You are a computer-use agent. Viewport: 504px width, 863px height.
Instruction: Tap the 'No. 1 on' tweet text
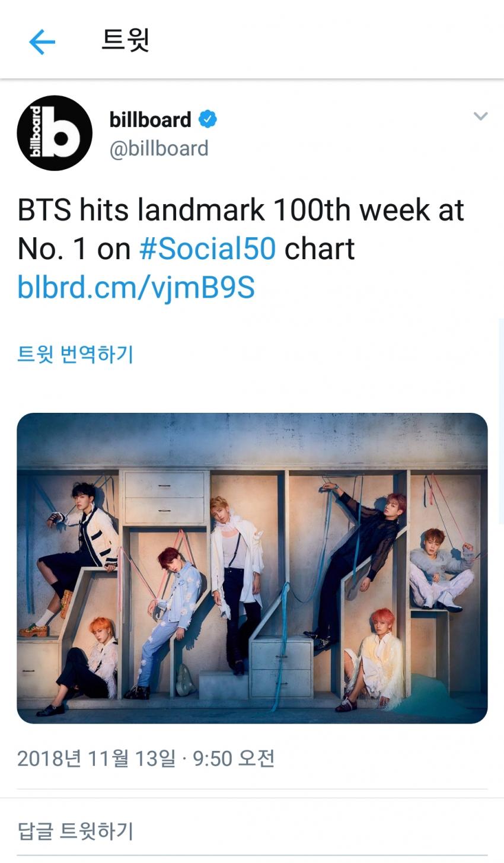coord(74,249)
